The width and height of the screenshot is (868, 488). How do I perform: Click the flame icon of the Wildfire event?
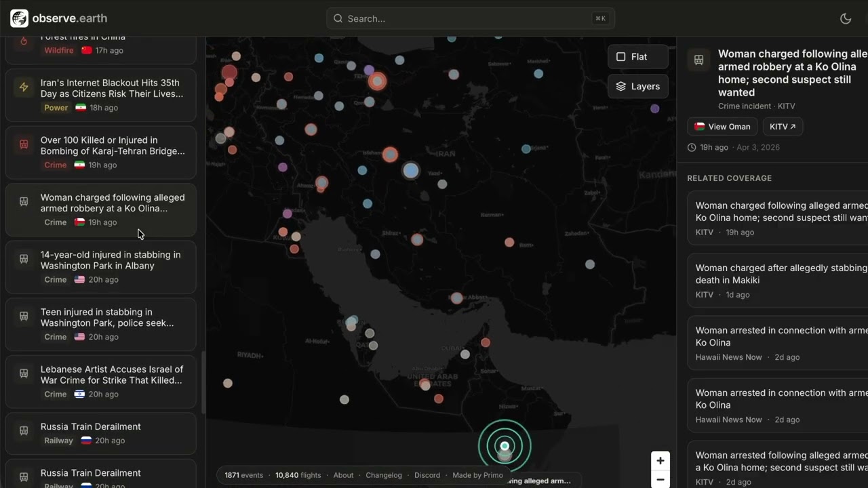[x=24, y=42]
